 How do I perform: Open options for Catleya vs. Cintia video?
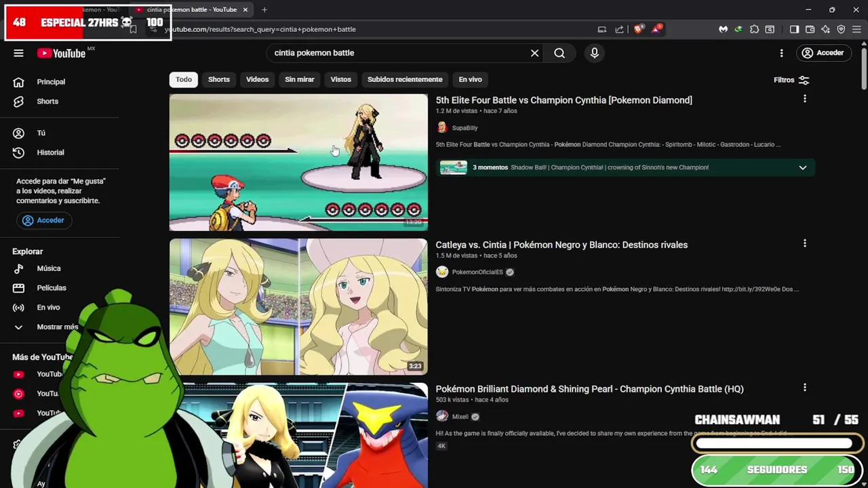(x=804, y=243)
